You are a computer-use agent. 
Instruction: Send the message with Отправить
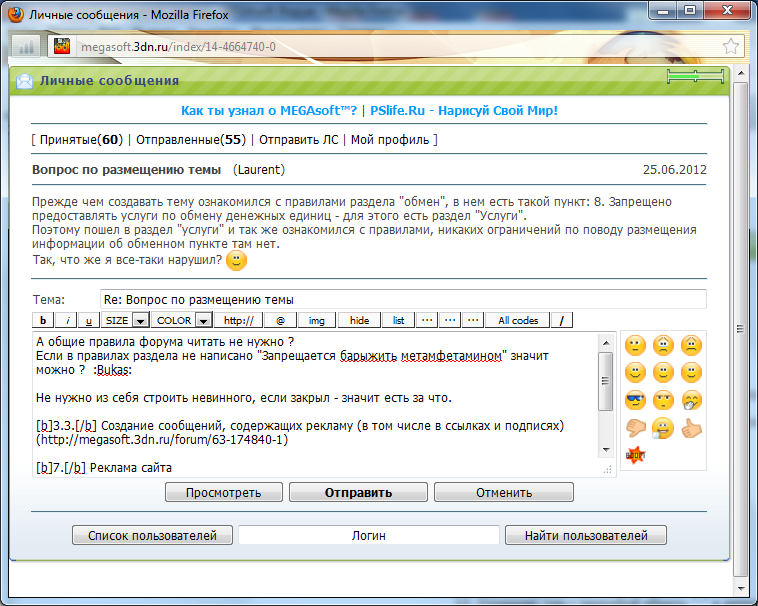358,492
